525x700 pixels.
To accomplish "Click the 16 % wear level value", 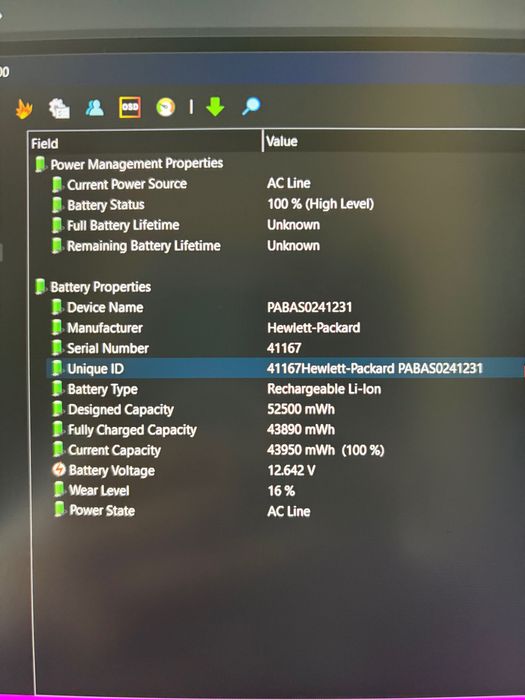I will (281, 491).
